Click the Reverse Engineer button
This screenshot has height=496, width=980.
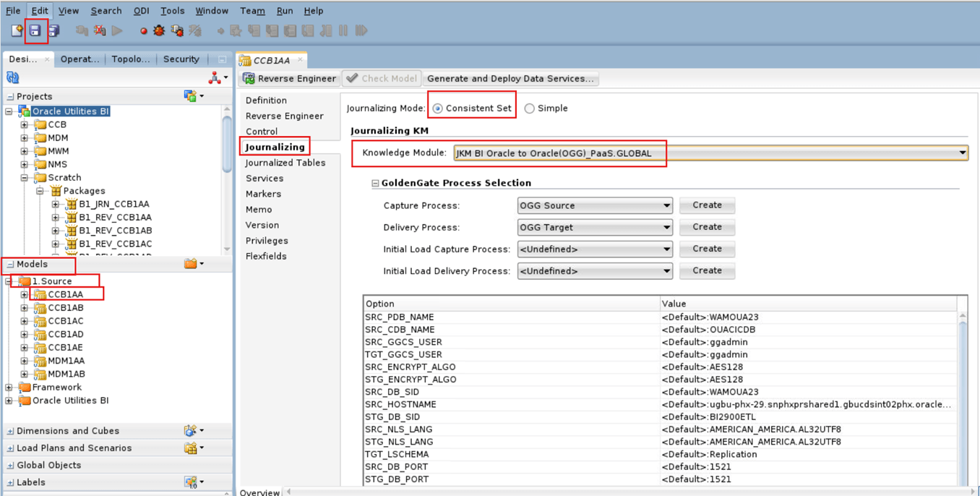(x=290, y=78)
